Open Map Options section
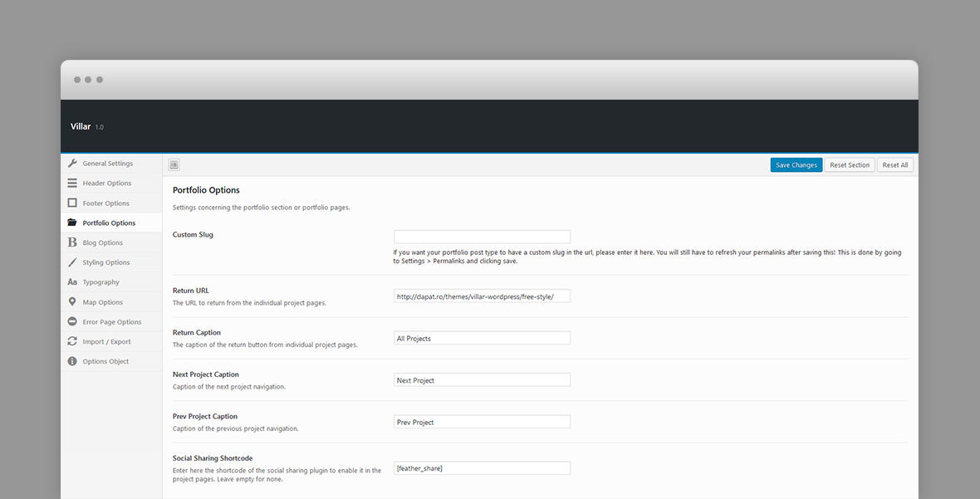Screen dimensions: 980x499 click(111, 302)
